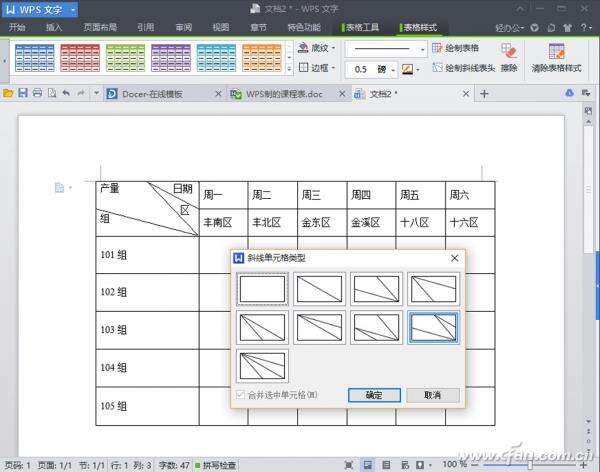Apply the cyan table style thumbnail
Image resolution: width=600 pixels, height=472 pixels.
216,58
